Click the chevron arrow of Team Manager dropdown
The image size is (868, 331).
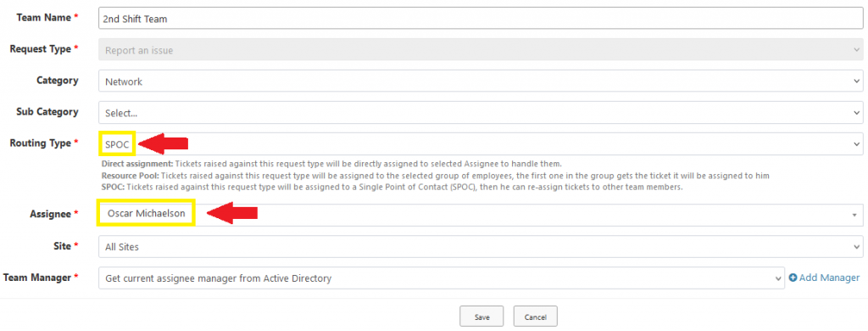778,278
